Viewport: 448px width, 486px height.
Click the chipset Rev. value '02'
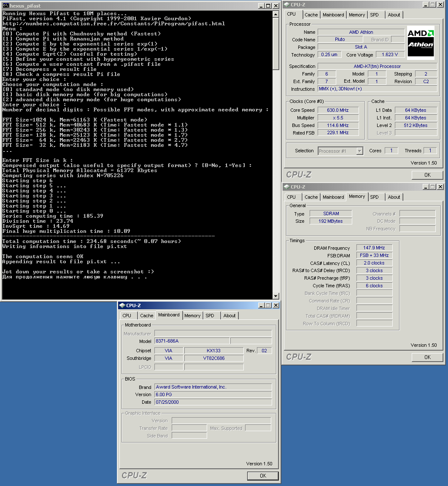click(x=264, y=351)
